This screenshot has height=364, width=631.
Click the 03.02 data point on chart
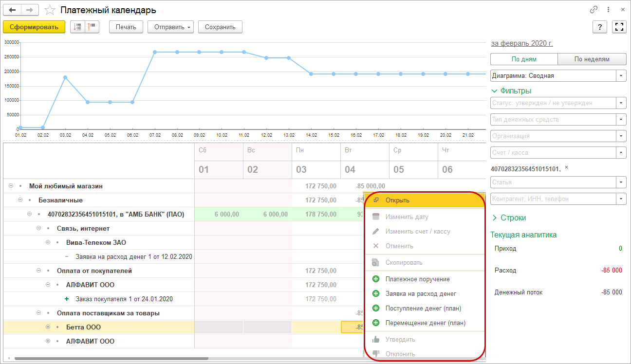[65, 77]
